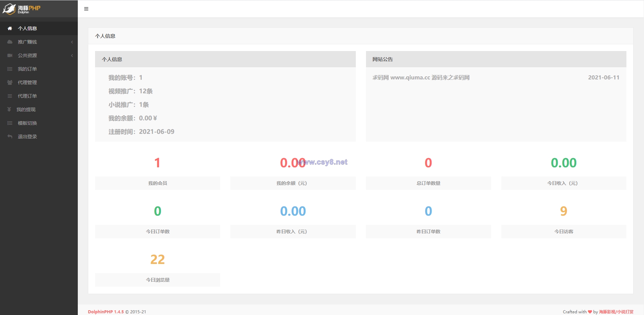Expand the 公共资源 submenu chevron

[72, 55]
